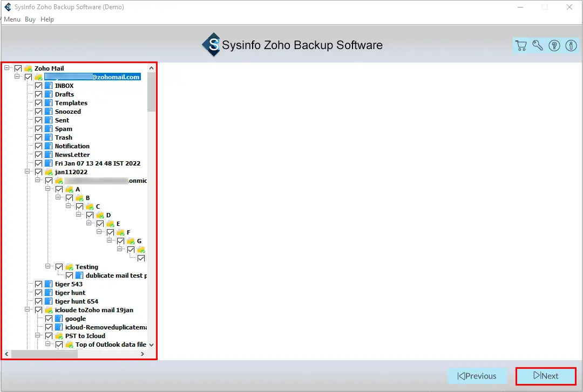Image resolution: width=583 pixels, height=392 pixels.
Task: Click the Next button
Action: point(546,376)
